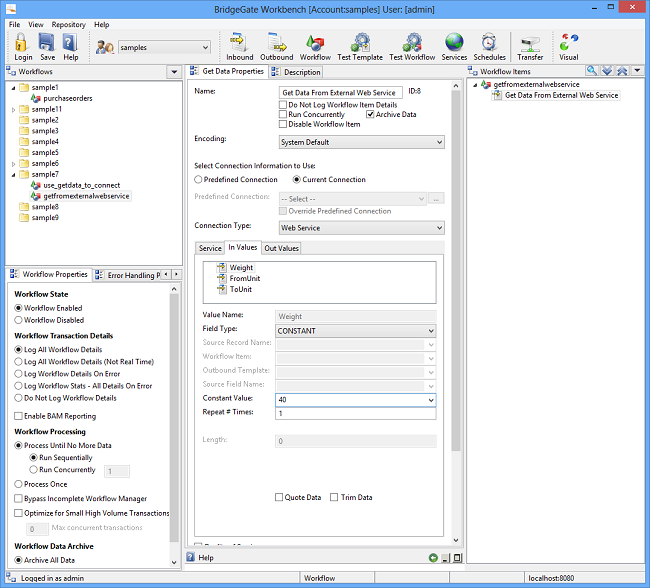The image size is (650, 588).
Task: Click the Transfer toolbar icon
Action: coord(530,44)
